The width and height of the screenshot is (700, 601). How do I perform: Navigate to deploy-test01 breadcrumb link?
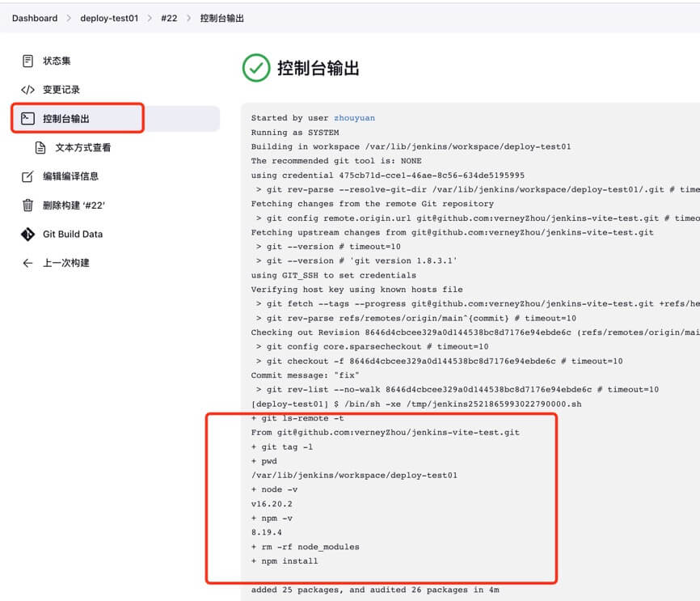click(109, 18)
